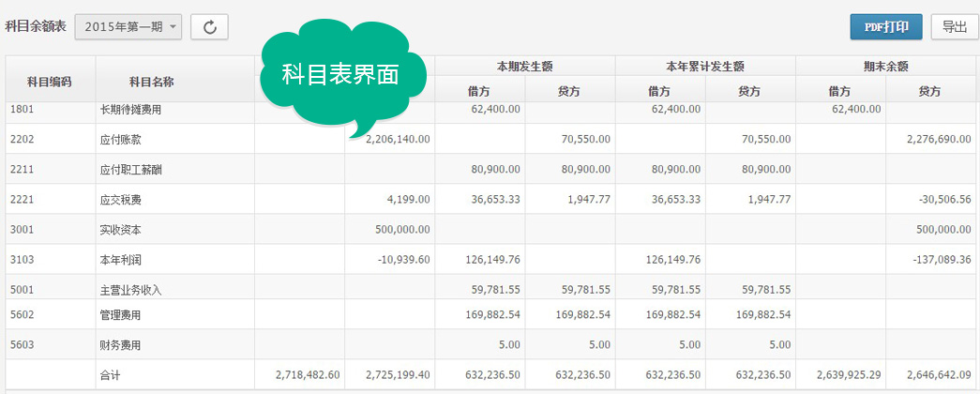Select the 主营业务收入 account row

click(x=490, y=287)
